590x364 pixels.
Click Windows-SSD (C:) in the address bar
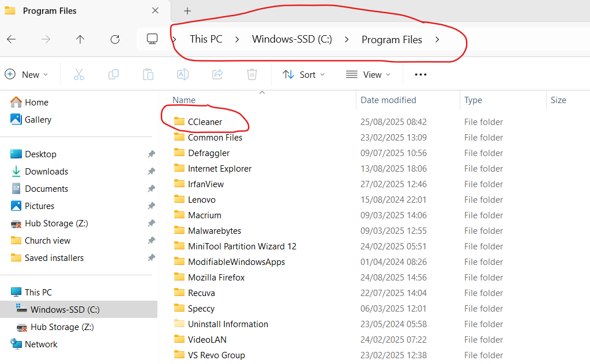[x=292, y=39]
